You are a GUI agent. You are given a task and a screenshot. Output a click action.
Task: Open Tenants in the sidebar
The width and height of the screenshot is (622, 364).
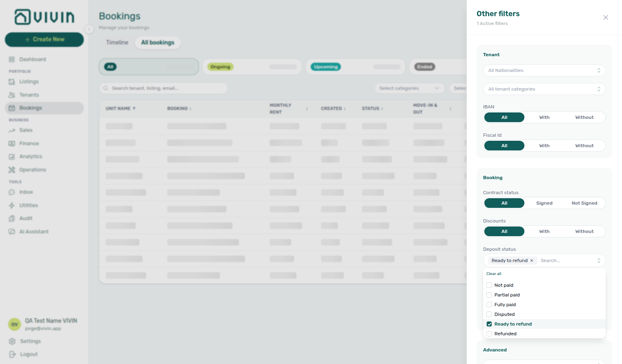tap(44, 95)
